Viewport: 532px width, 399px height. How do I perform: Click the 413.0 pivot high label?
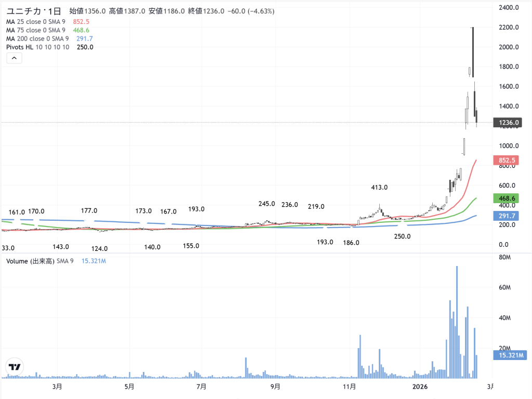[379, 188]
